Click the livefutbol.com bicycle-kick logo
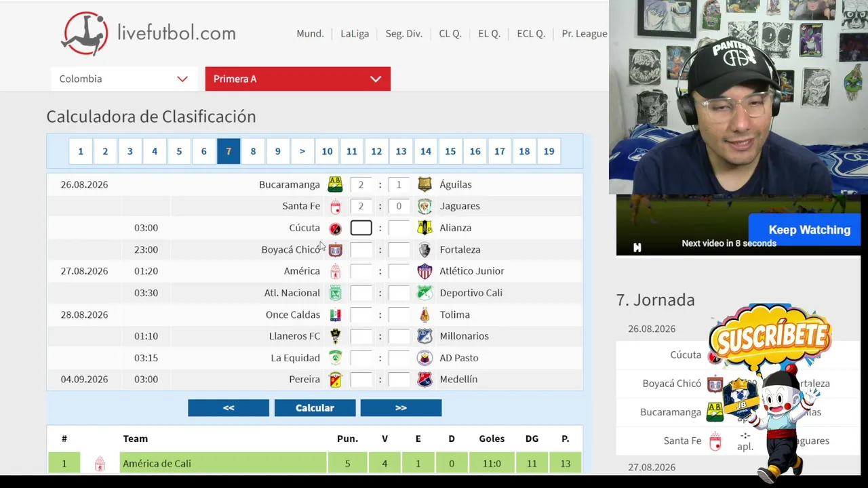The image size is (868, 488). (x=85, y=33)
